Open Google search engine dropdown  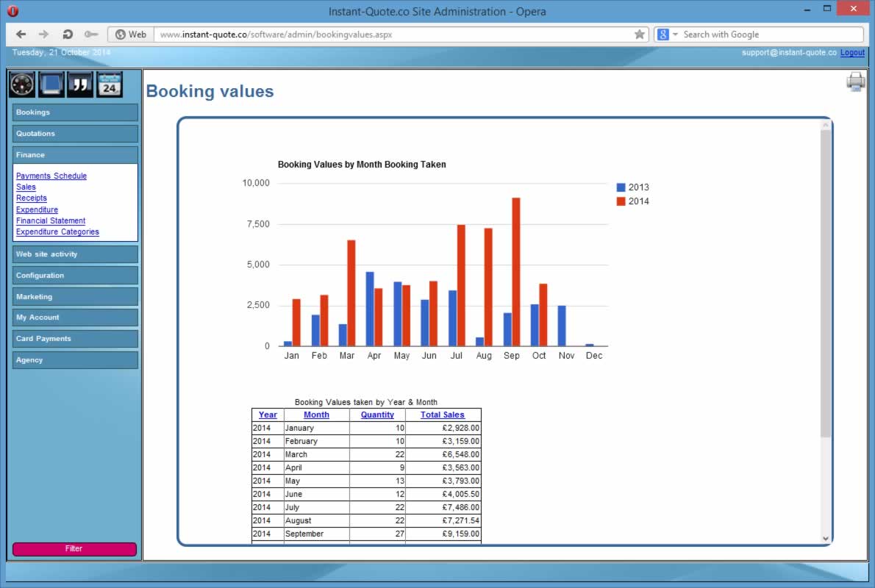tap(668, 35)
